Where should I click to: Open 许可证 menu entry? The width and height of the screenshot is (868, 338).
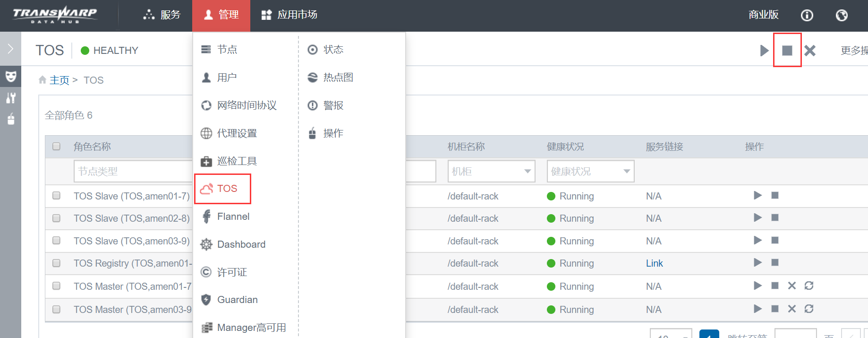click(x=224, y=272)
